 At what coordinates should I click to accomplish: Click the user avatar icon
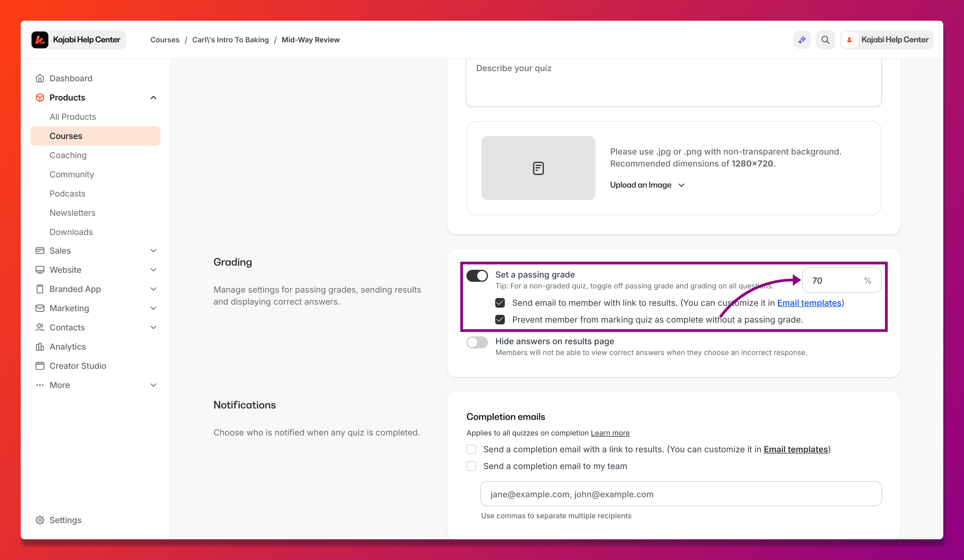point(849,40)
